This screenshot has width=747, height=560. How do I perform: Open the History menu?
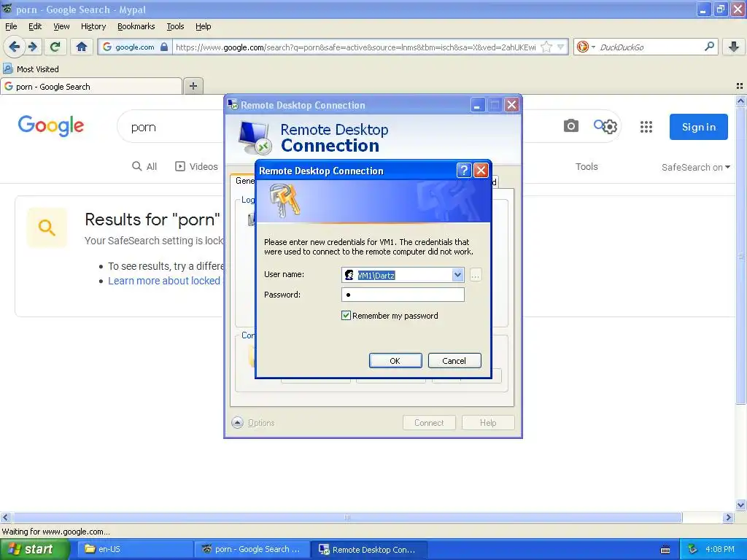(93, 26)
